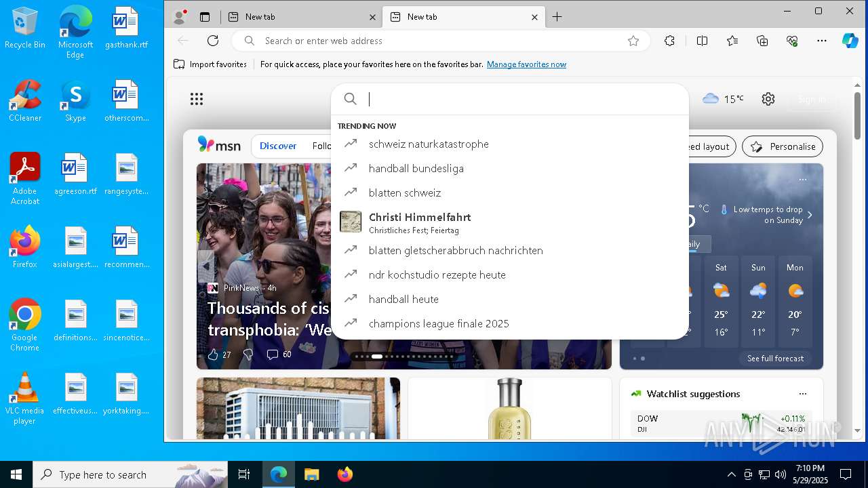Dislike the PinkNews article thumbs down
868x488 pixels.
pos(248,354)
